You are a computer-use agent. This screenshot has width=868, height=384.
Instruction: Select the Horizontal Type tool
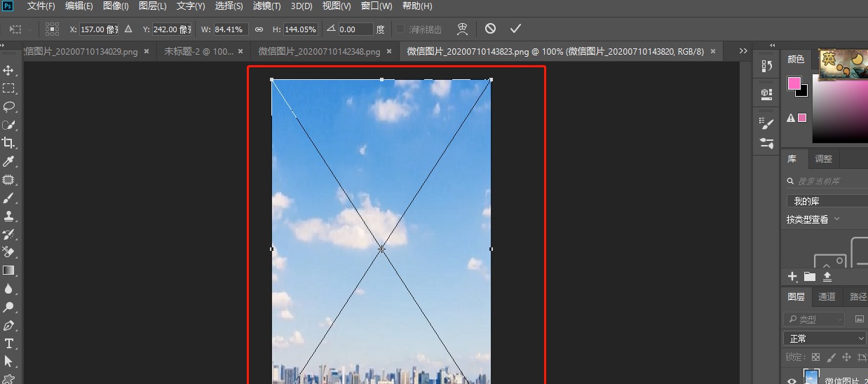click(x=9, y=343)
